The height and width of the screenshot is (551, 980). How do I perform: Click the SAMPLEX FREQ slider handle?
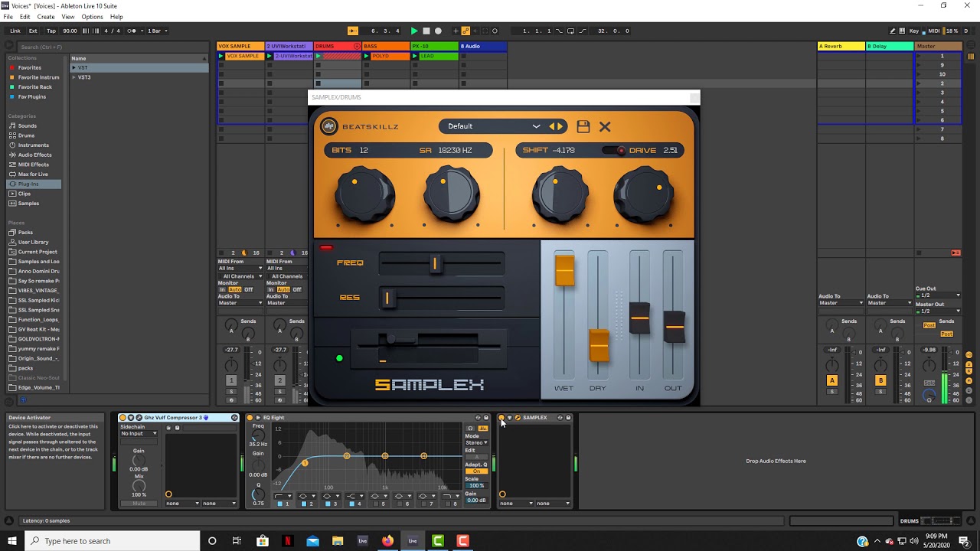click(434, 263)
